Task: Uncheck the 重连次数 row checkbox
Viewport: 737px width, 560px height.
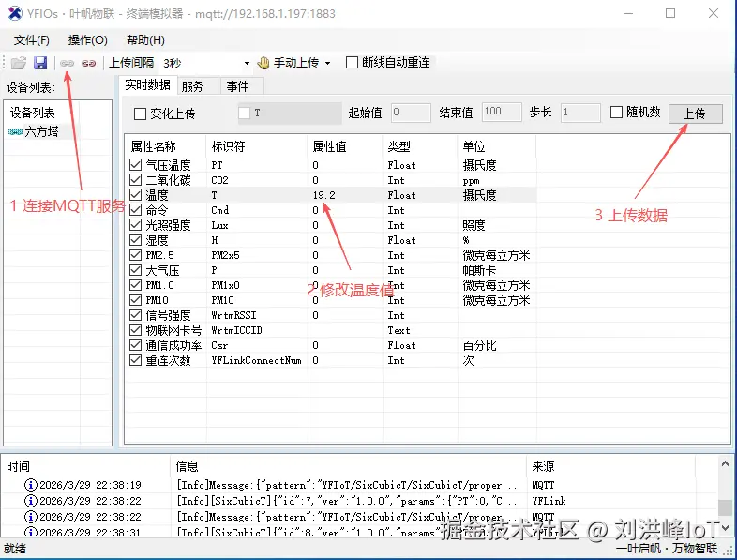Action: (x=135, y=360)
